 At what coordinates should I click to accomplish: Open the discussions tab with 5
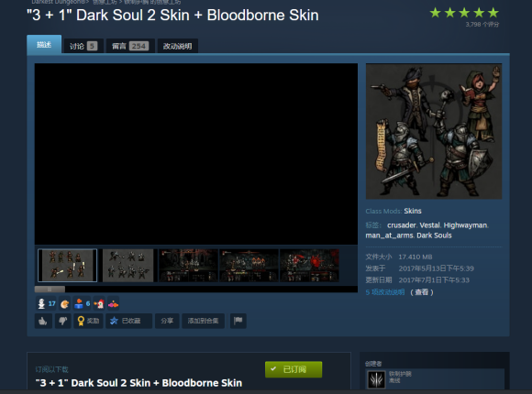[x=83, y=46]
